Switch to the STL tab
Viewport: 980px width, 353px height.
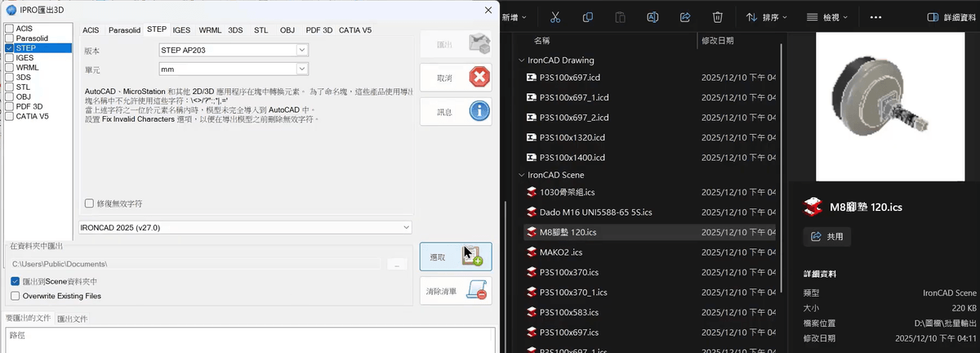click(x=261, y=30)
